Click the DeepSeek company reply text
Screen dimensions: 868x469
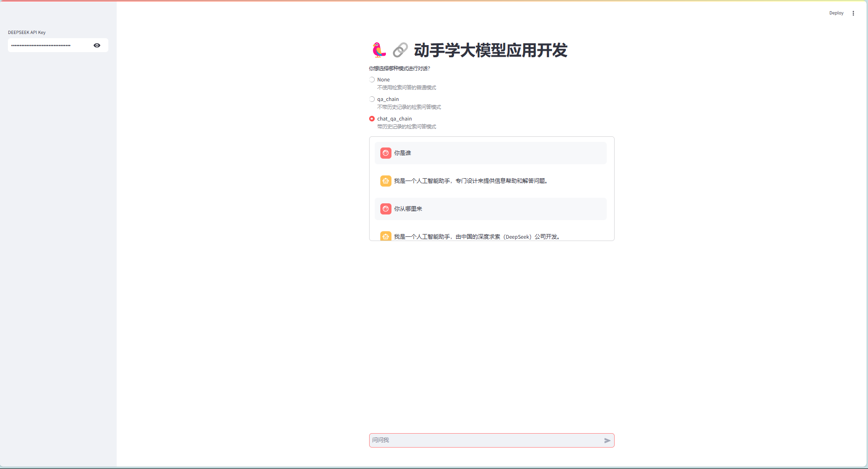tap(477, 236)
